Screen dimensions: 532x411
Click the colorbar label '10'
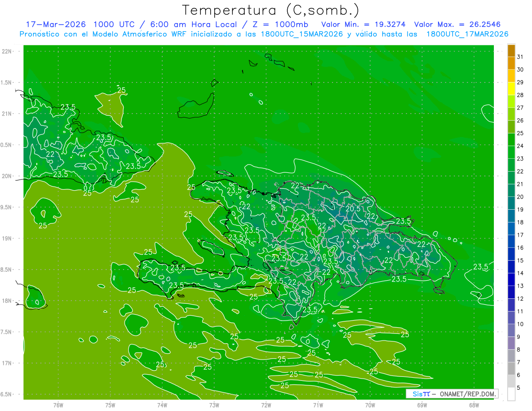point(520,324)
